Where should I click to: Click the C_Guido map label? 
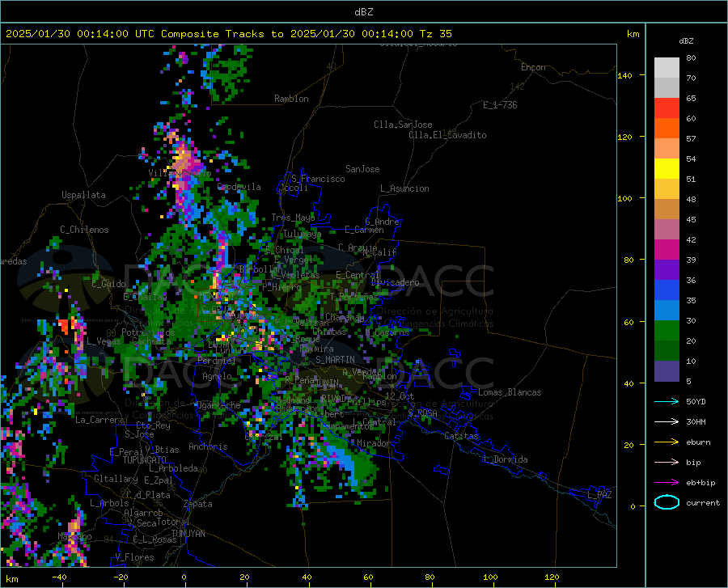coord(108,284)
